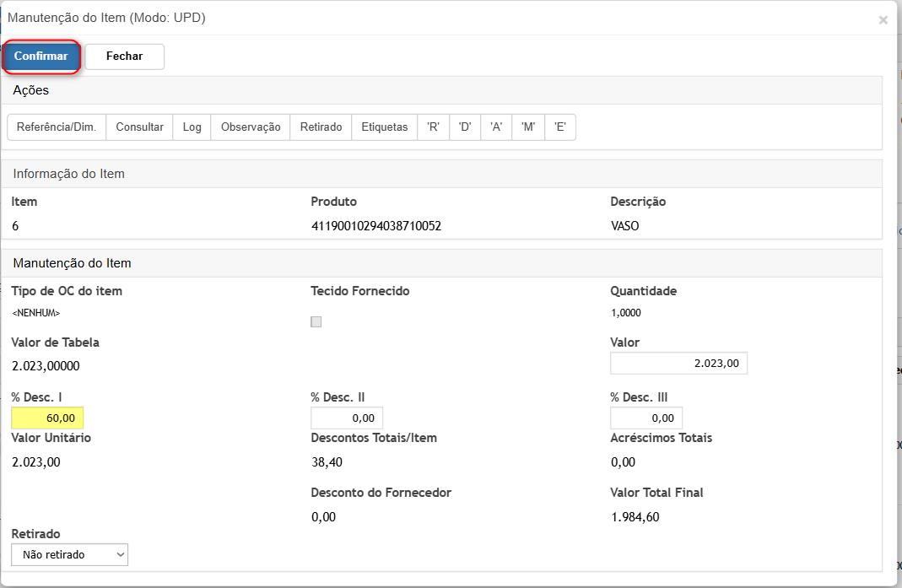Expand the Retirado dropdown
Image resolution: width=902 pixels, height=588 pixels.
pyautogui.click(x=69, y=554)
